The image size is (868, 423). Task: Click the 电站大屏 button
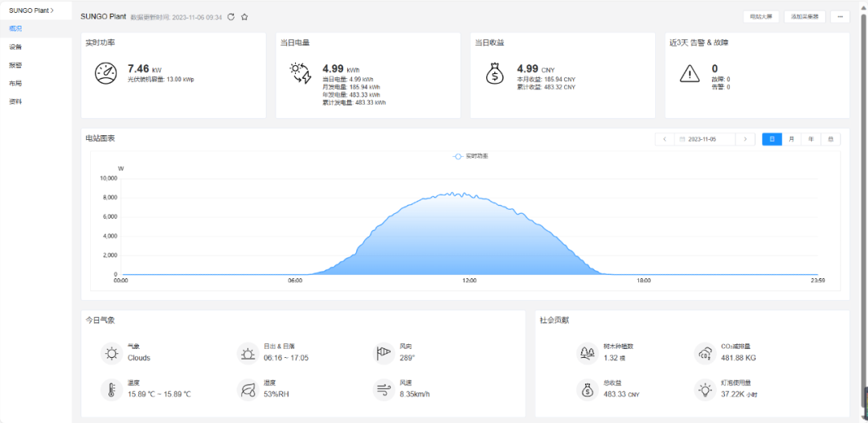(761, 17)
